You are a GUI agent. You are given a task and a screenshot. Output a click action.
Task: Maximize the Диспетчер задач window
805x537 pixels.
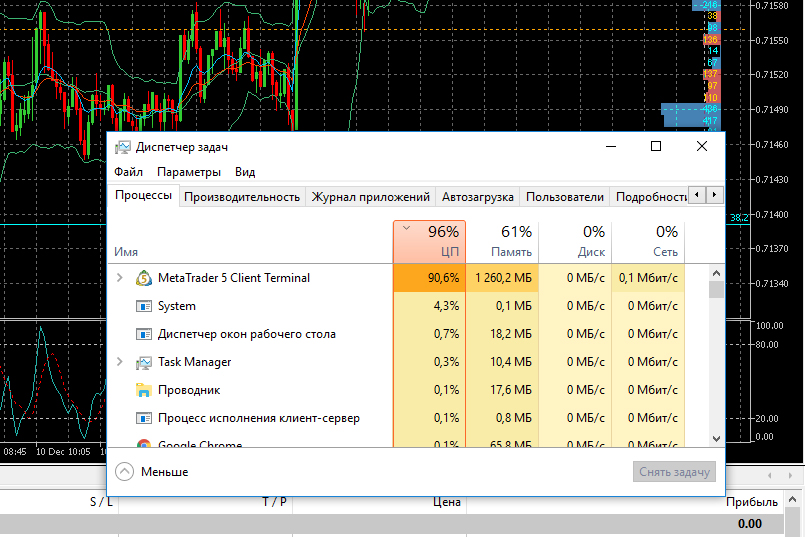click(x=656, y=147)
